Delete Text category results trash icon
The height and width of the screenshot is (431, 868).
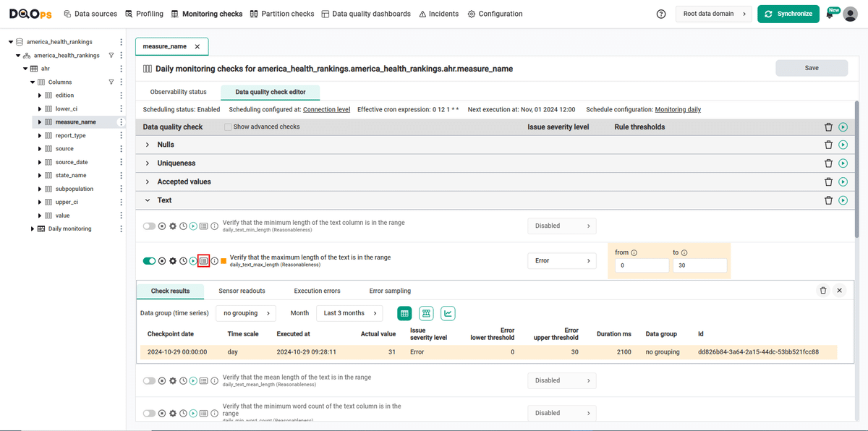(x=829, y=200)
